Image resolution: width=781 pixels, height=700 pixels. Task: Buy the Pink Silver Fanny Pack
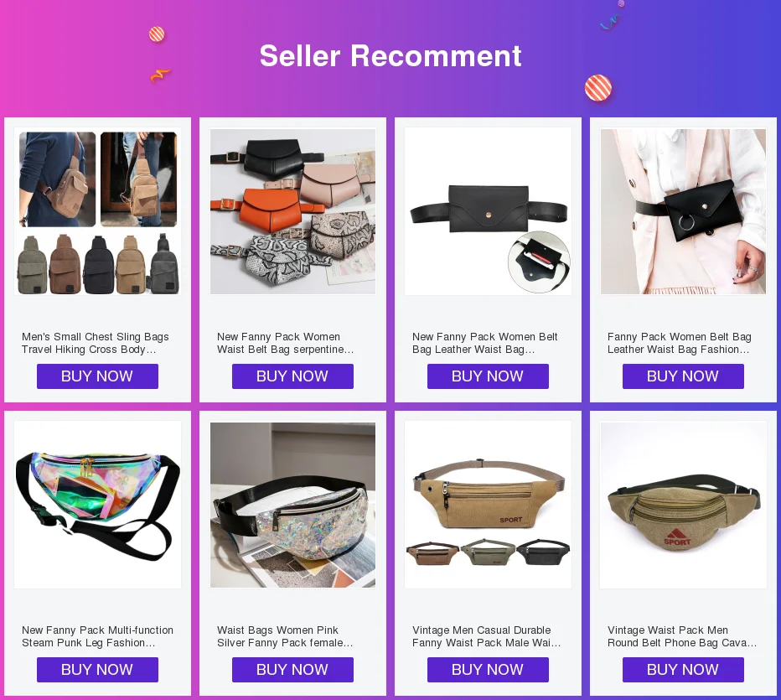pos(293,670)
